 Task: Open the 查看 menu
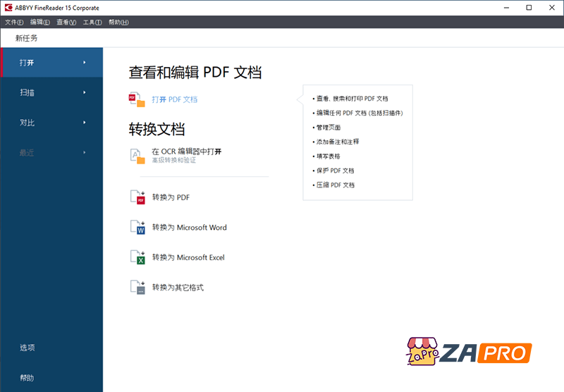[66, 23]
